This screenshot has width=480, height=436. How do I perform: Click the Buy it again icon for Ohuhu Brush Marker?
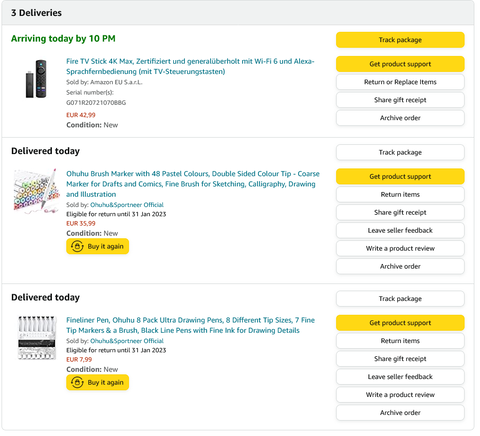77,246
